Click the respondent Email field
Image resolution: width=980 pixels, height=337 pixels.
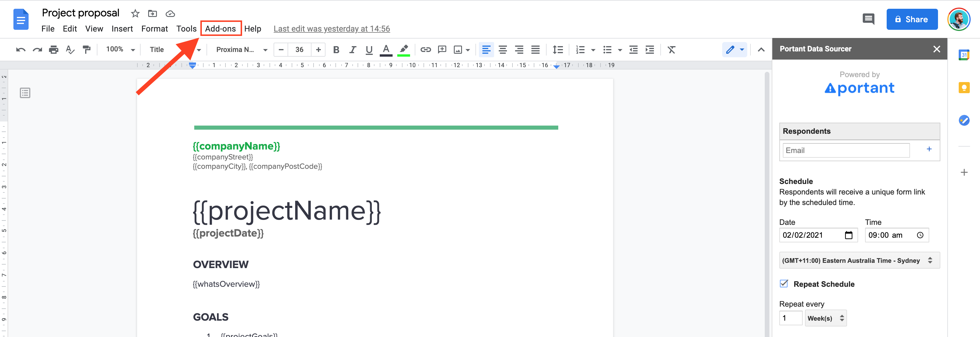coord(846,150)
